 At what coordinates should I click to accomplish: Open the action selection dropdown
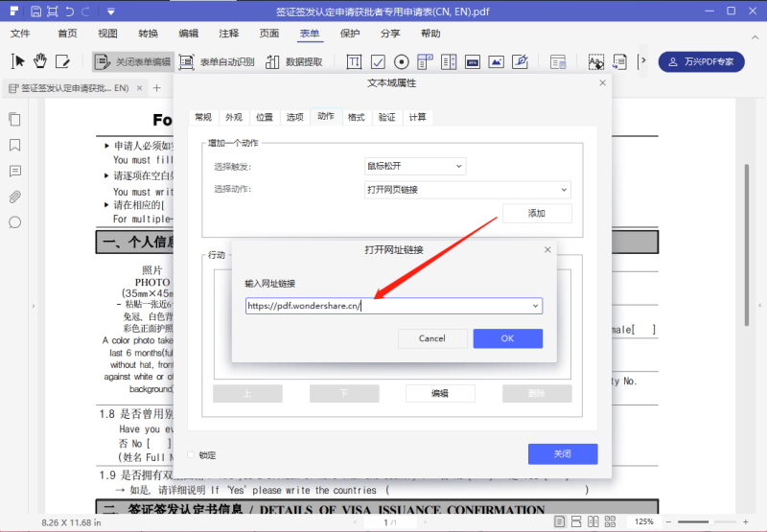point(468,190)
